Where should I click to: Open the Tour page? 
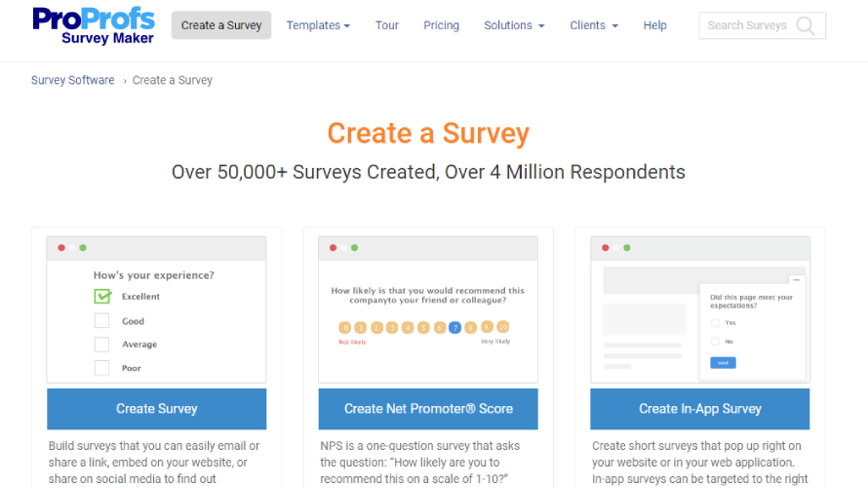pyautogui.click(x=387, y=25)
